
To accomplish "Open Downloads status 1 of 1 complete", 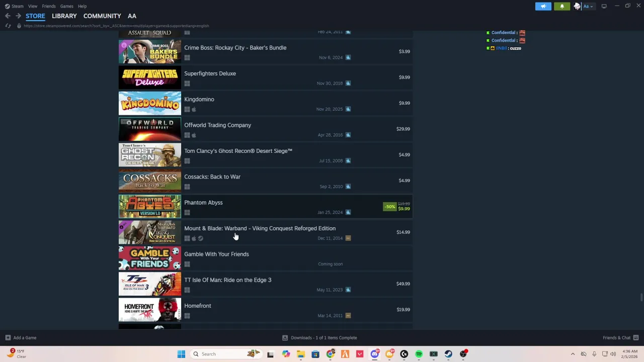I will (x=319, y=338).
